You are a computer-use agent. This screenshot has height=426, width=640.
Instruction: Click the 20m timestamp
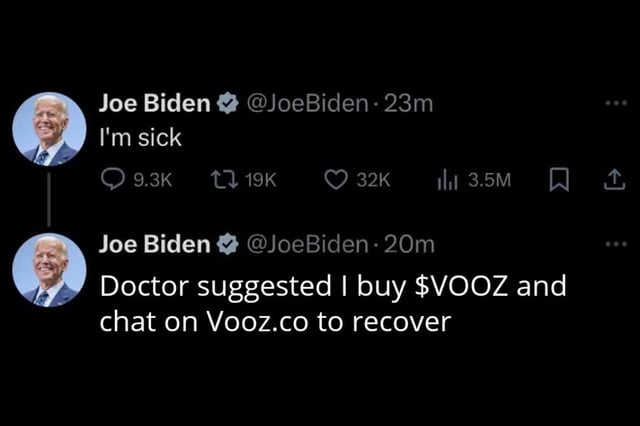[409, 245]
